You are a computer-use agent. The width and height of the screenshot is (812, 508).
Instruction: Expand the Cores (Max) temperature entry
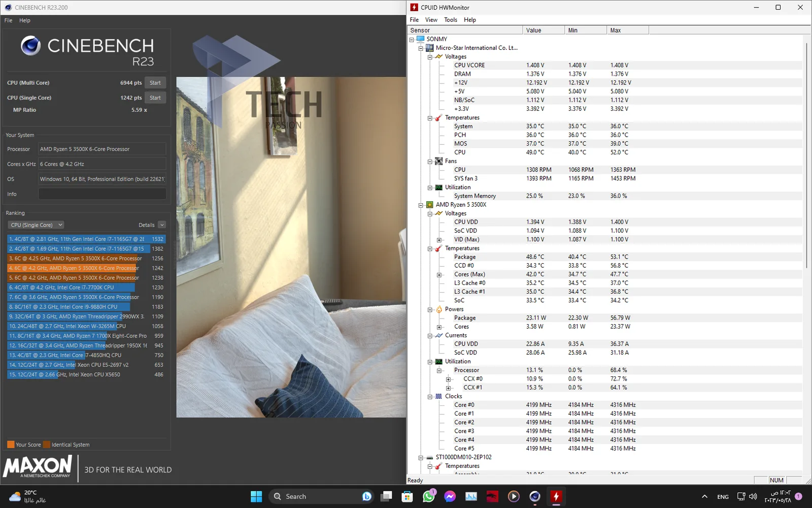(439, 275)
